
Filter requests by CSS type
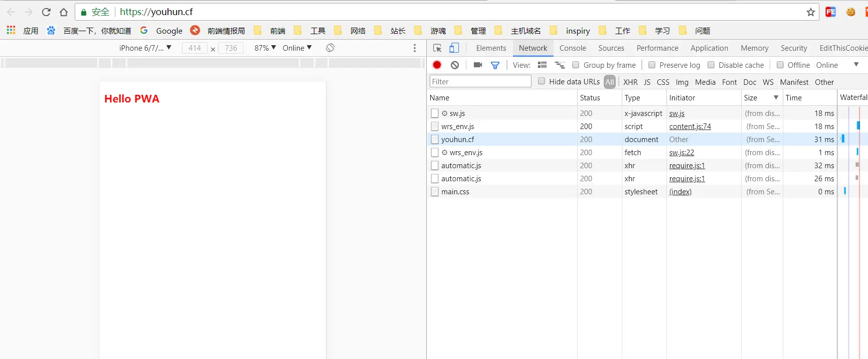coord(663,82)
